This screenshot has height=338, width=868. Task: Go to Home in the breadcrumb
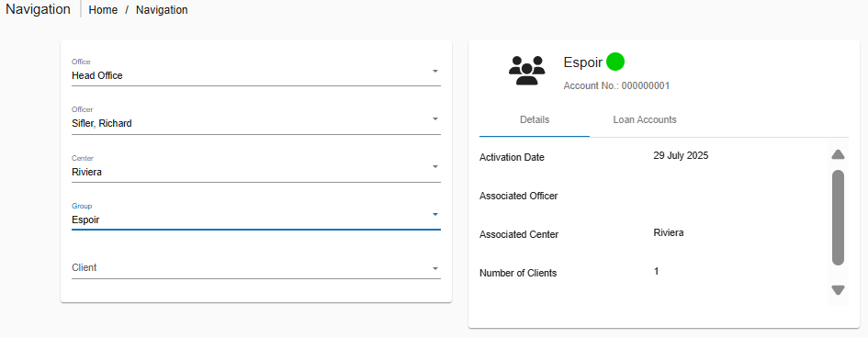point(103,10)
